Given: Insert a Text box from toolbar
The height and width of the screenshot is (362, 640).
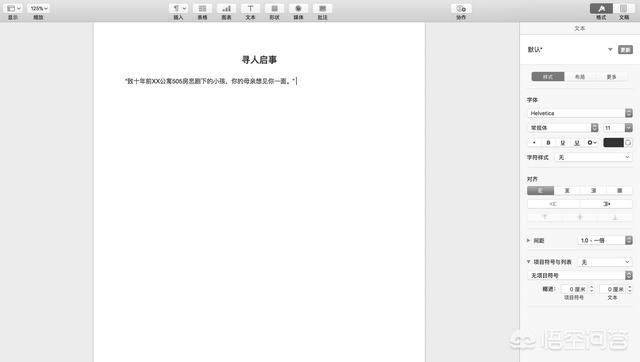Looking at the screenshot, I should pyautogui.click(x=250, y=9).
